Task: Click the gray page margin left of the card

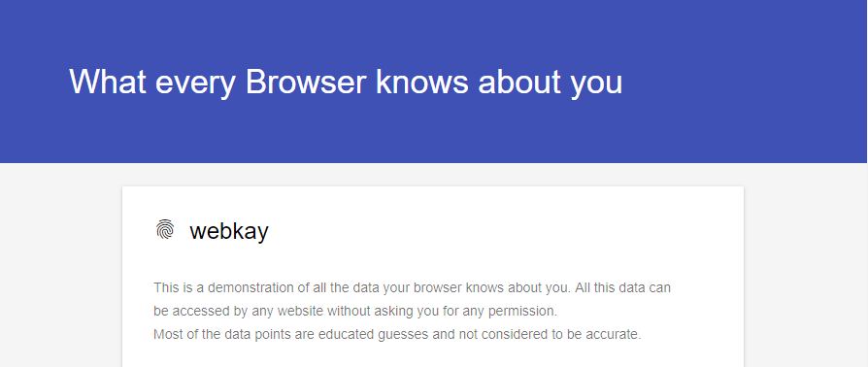Action: pos(61,266)
